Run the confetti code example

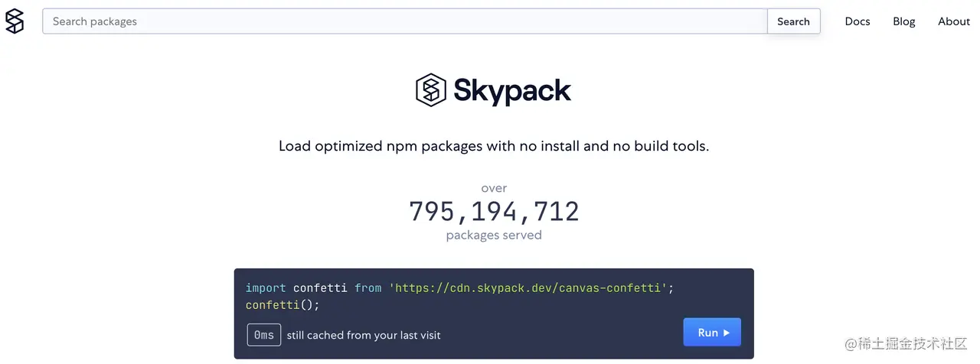point(712,333)
